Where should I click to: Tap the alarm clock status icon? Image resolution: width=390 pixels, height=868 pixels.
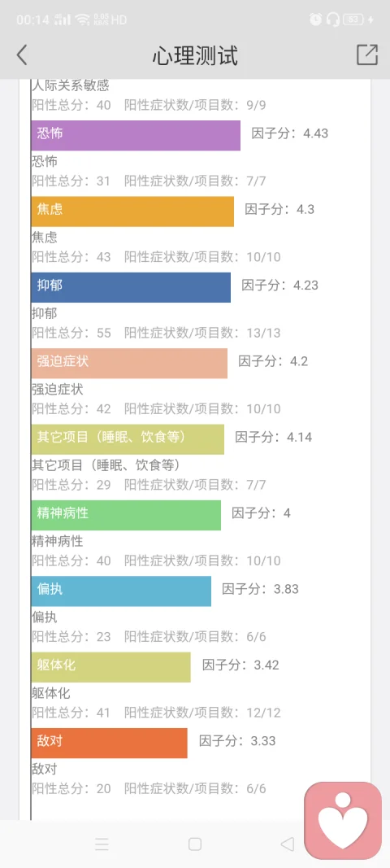(x=316, y=20)
